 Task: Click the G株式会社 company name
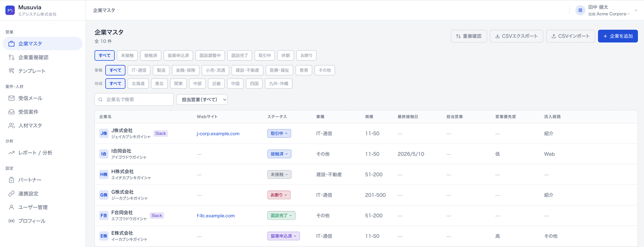coord(122,192)
